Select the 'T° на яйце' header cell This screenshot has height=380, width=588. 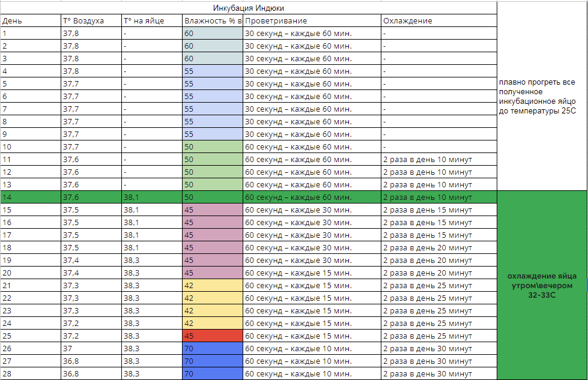(152, 20)
